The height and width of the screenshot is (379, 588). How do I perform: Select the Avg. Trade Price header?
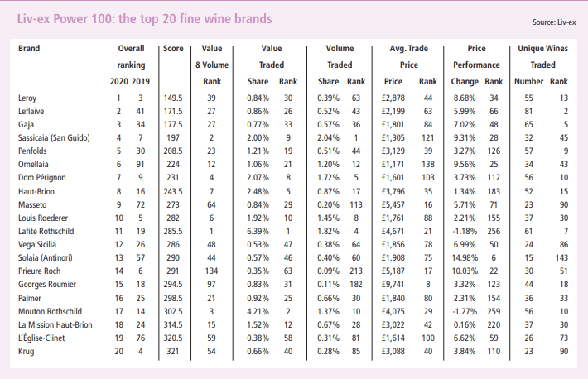(409, 57)
